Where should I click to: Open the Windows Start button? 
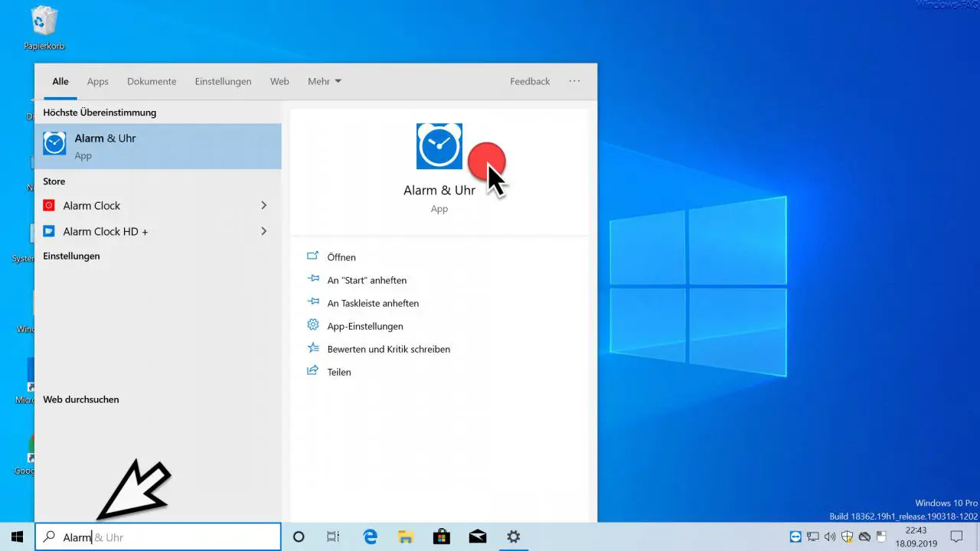[x=17, y=537]
